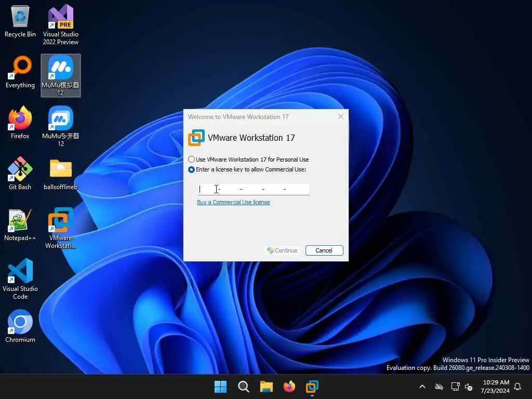532x399 pixels.
Task: Select the Git Bash desktop icon
Action: click(x=20, y=174)
